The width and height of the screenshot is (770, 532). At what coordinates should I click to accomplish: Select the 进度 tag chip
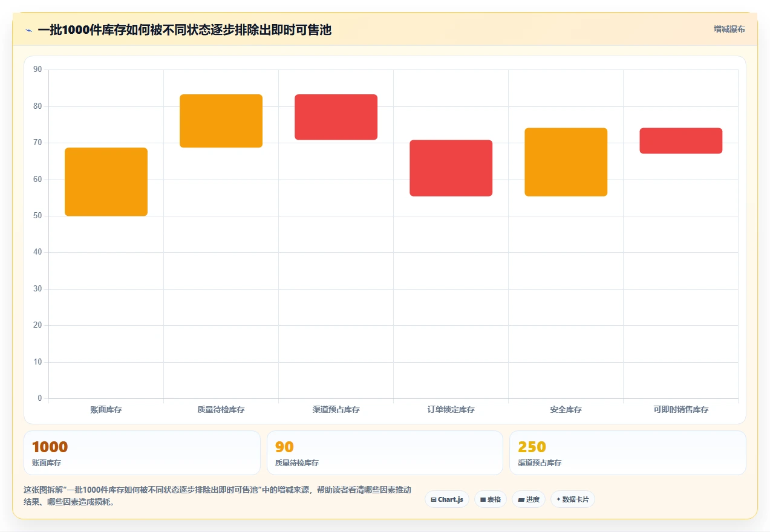click(x=529, y=499)
